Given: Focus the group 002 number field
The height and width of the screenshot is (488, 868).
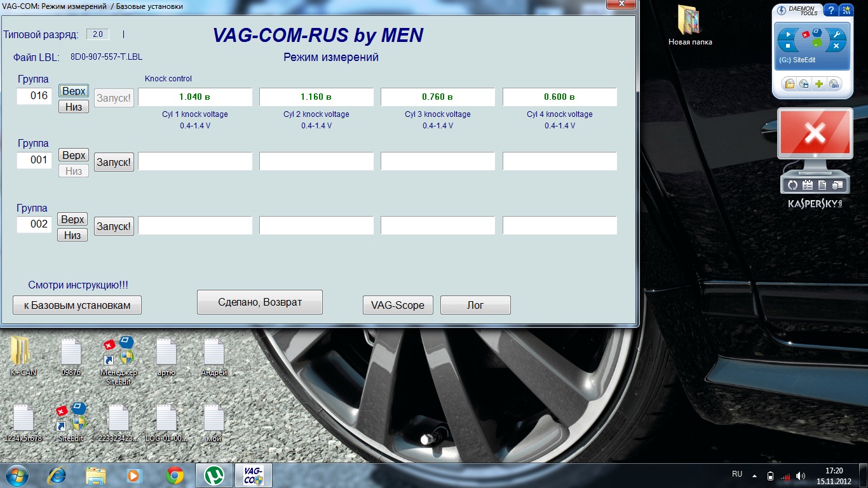Looking at the screenshot, I should click(x=34, y=224).
